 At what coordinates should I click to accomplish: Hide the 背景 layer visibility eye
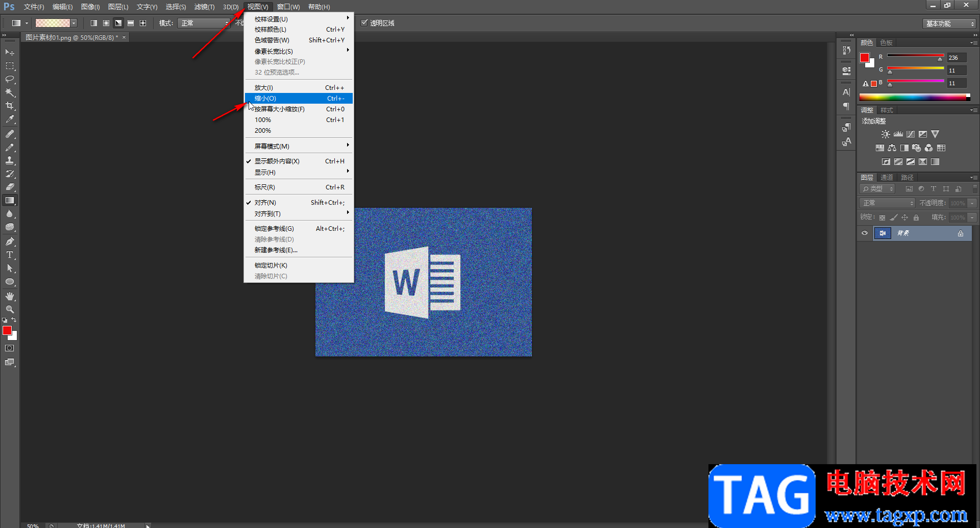point(865,233)
